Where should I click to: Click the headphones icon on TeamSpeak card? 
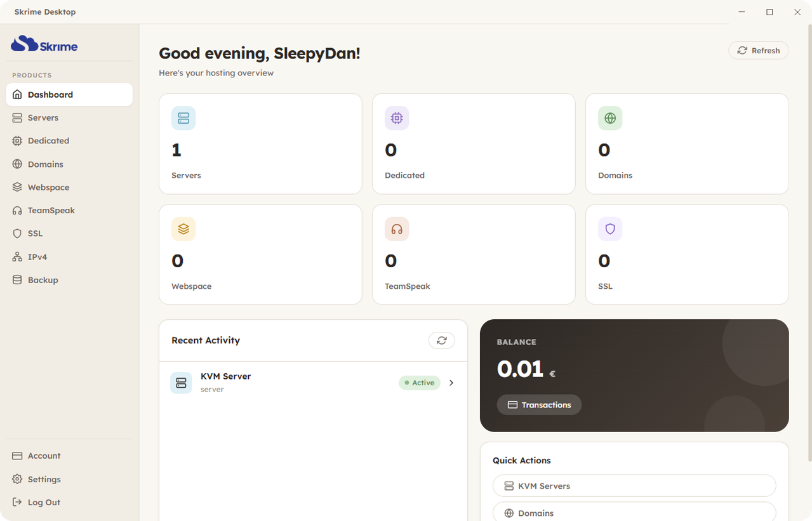(397, 229)
